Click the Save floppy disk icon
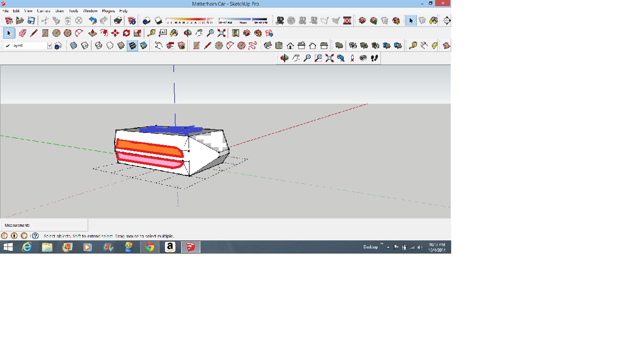Screen dimensions: 644x362 tap(31, 21)
